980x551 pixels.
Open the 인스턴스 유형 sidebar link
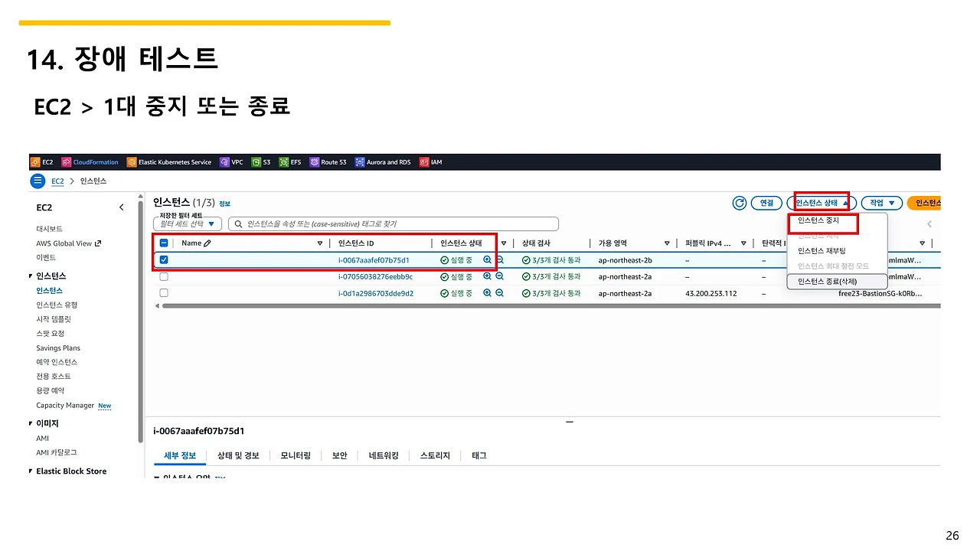tap(57, 305)
